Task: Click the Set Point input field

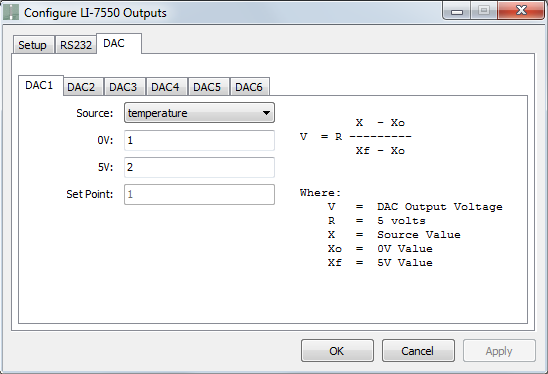Action: click(199, 194)
